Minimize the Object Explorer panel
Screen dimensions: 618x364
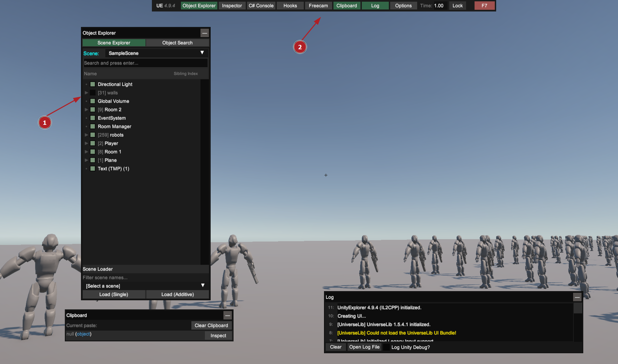point(205,33)
